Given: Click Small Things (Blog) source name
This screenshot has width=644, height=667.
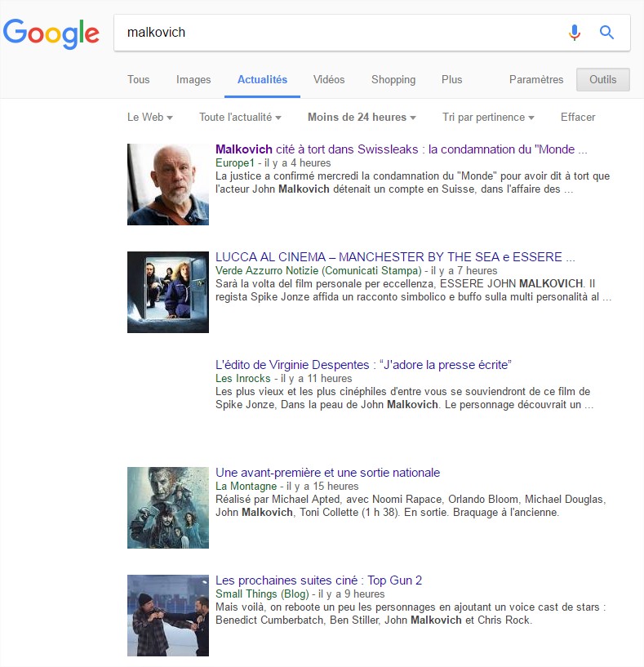Looking at the screenshot, I should coord(262,594).
